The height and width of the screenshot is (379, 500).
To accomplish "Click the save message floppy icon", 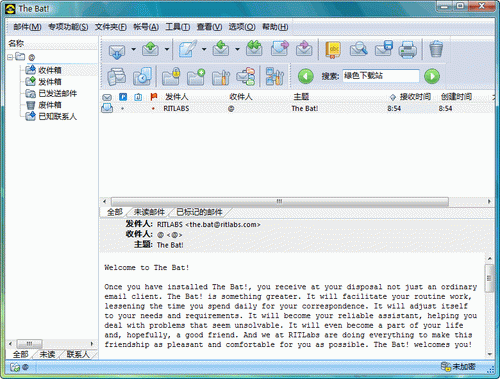I will coord(383,49).
